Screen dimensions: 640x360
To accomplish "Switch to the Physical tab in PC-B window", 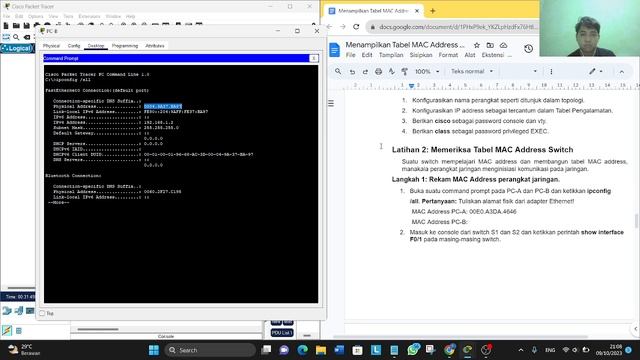I will coord(51,46).
